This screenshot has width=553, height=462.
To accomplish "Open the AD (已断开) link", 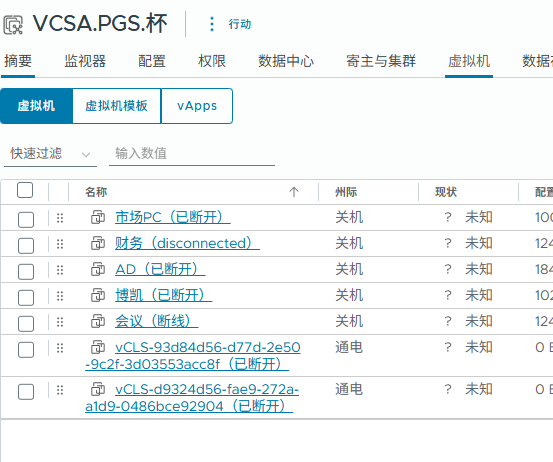I will coord(160,269).
